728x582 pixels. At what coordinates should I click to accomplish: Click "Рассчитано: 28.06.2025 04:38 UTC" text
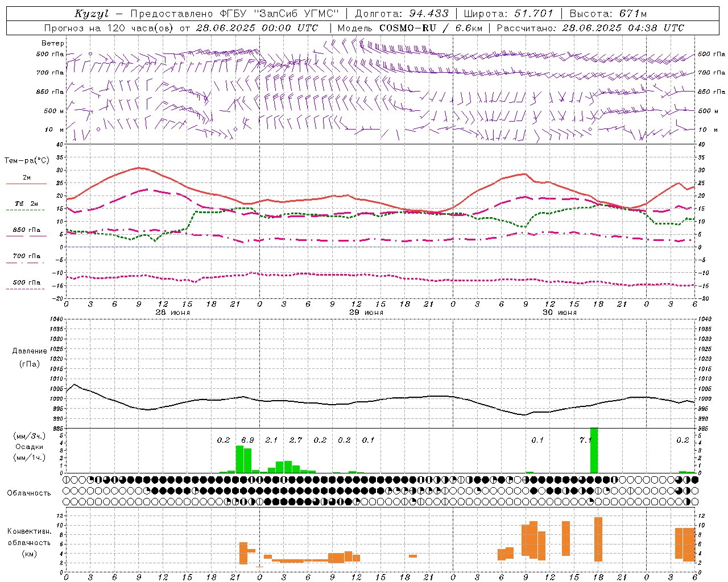pyautogui.click(x=590, y=28)
